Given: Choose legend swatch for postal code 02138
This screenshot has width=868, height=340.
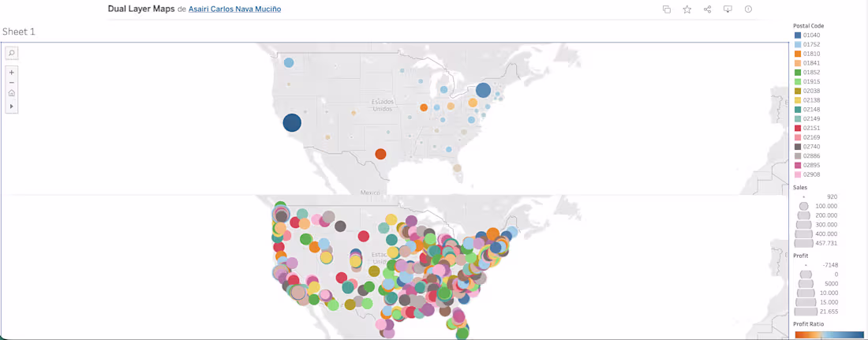Looking at the screenshot, I should tap(798, 100).
